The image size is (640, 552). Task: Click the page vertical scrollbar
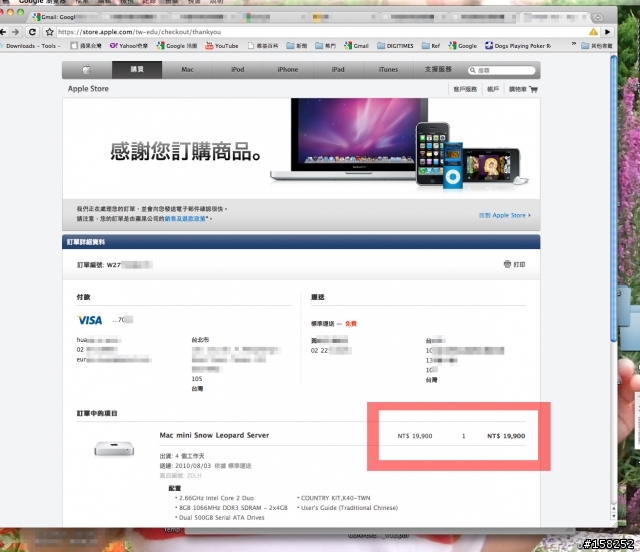613,198
